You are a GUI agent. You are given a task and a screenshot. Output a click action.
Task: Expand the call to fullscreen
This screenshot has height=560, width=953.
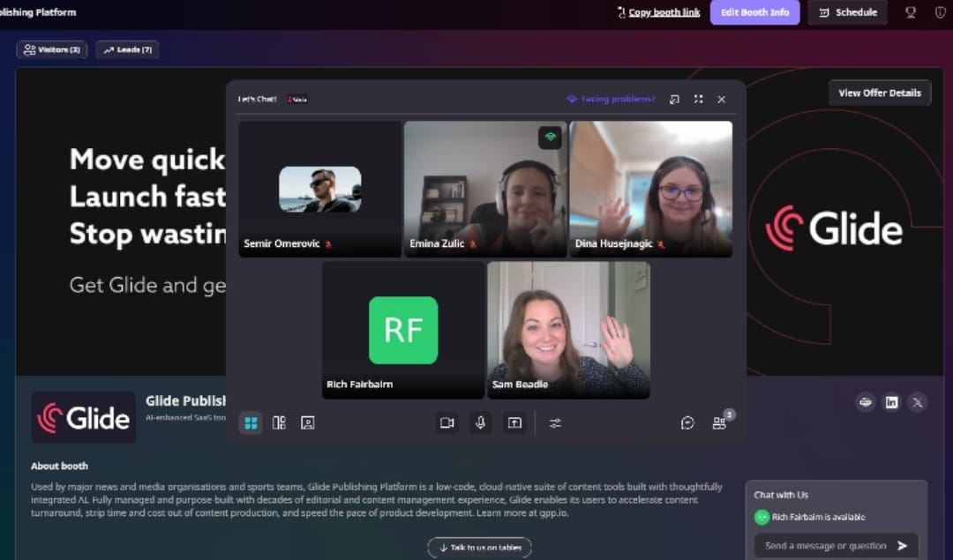click(698, 99)
